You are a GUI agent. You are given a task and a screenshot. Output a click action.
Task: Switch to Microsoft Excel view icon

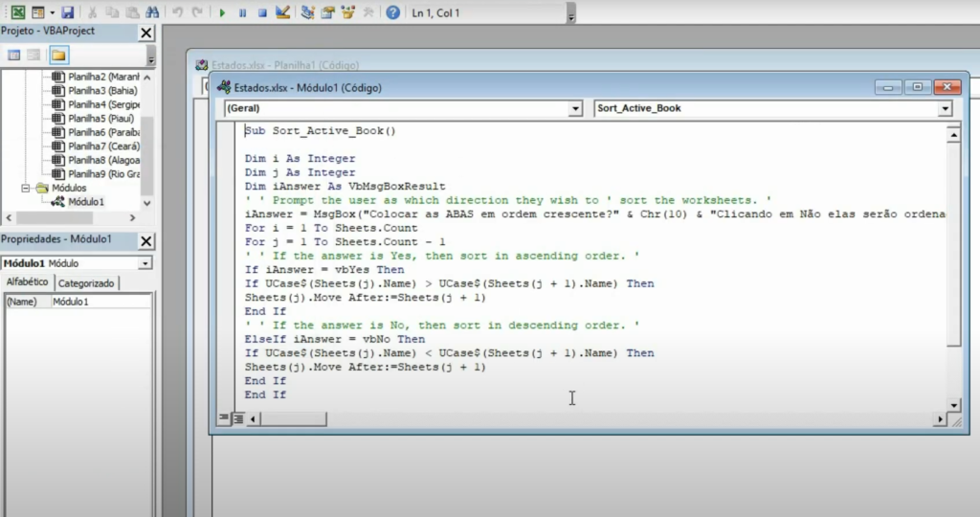[x=18, y=11]
